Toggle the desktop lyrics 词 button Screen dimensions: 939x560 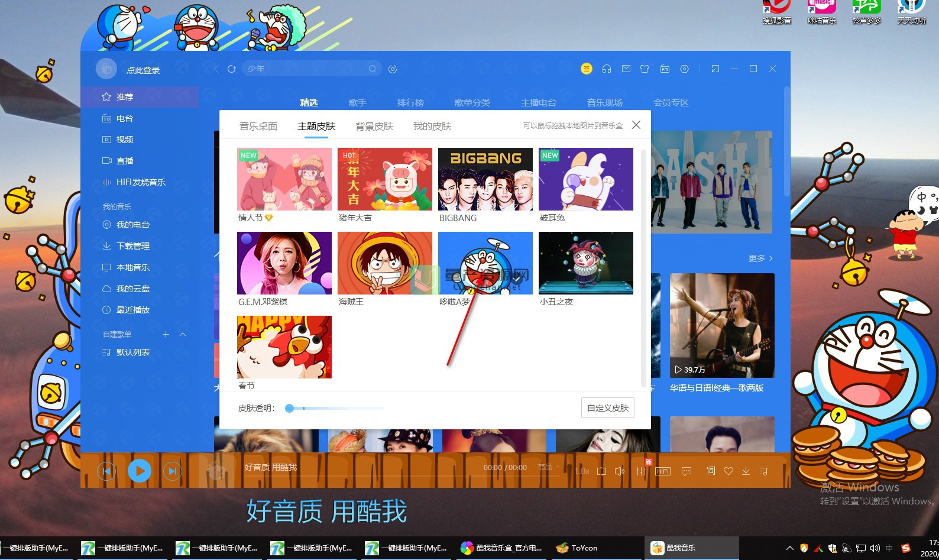coord(711,471)
